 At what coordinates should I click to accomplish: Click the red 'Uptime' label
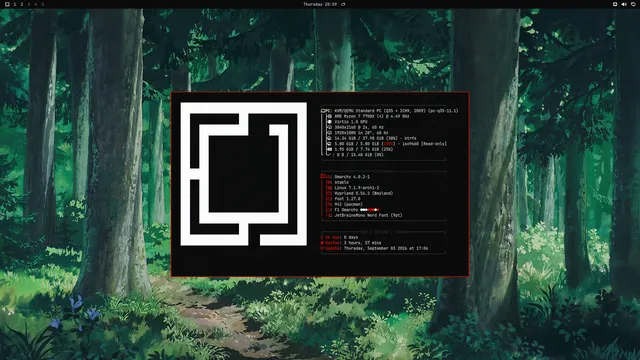coord(331,243)
